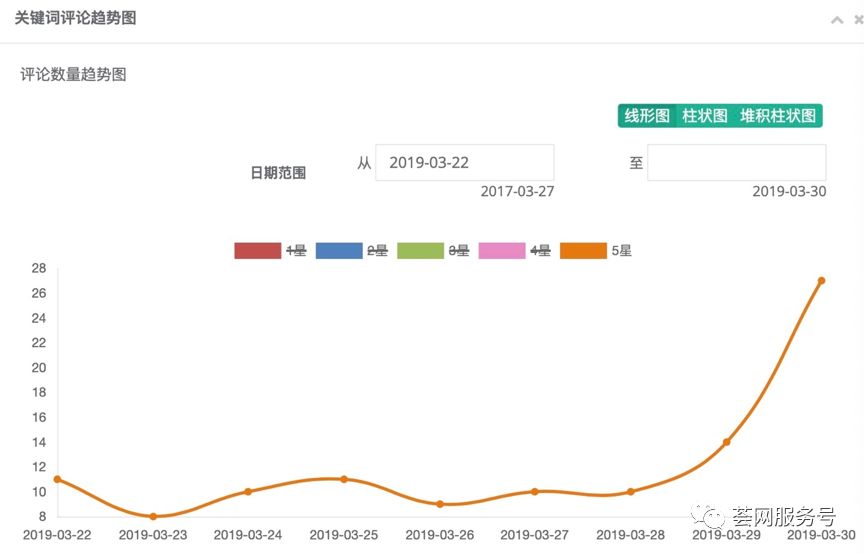The height and width of the screenshot is (554, 864).
Task: Click y-axis value 28
Action: (39, 268)
